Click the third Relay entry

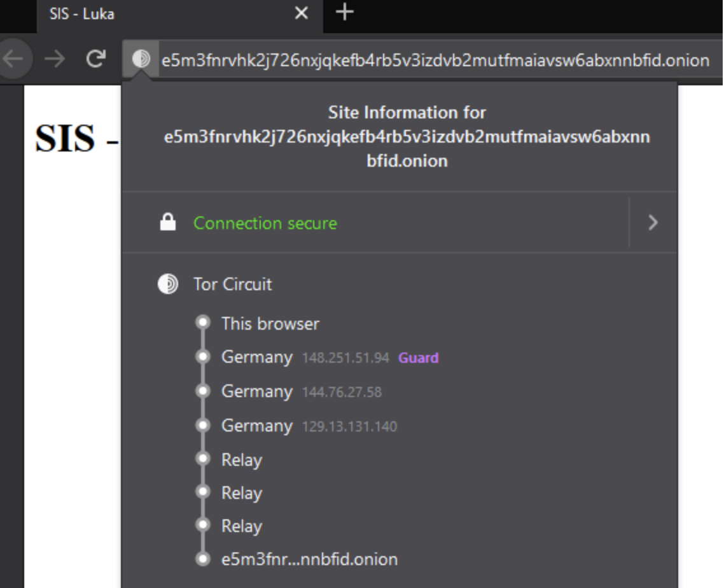tap(242, 526)
